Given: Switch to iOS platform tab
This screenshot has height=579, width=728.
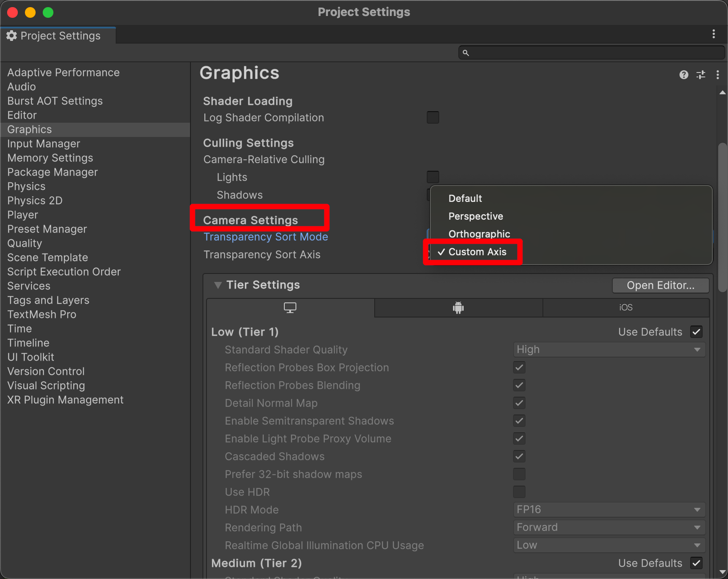Looking at the screenshot, I should (626, 308).
